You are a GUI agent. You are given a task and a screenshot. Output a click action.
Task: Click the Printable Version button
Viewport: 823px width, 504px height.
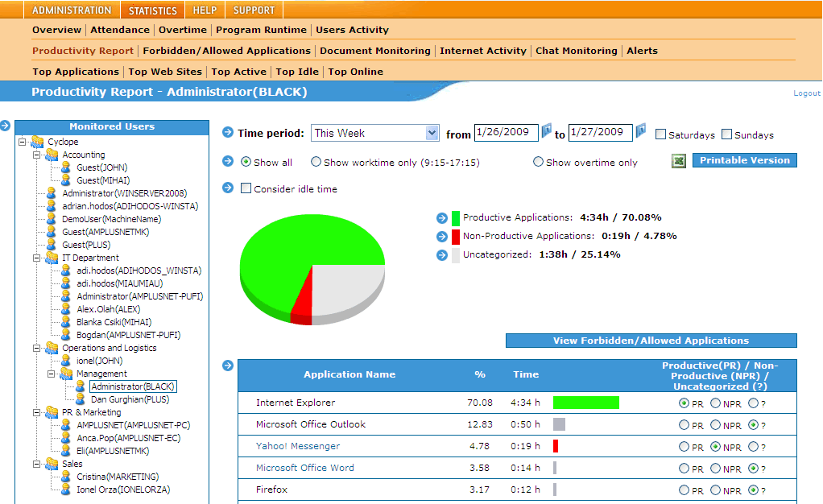point(744,160)
